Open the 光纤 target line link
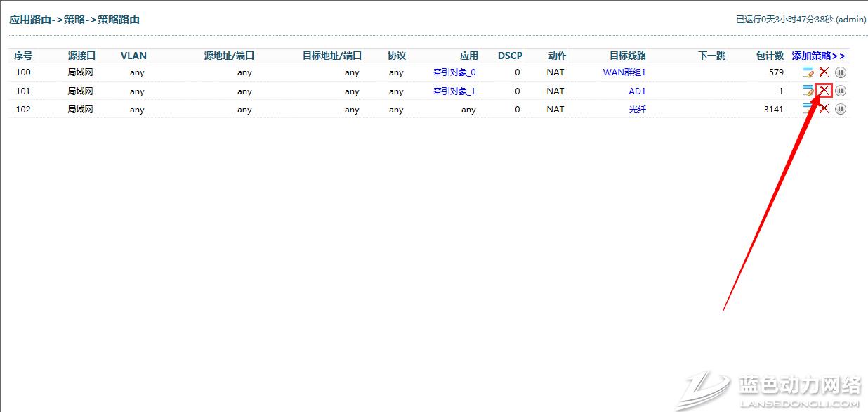Viewport: 868px width, 412px height. point(637,110)
